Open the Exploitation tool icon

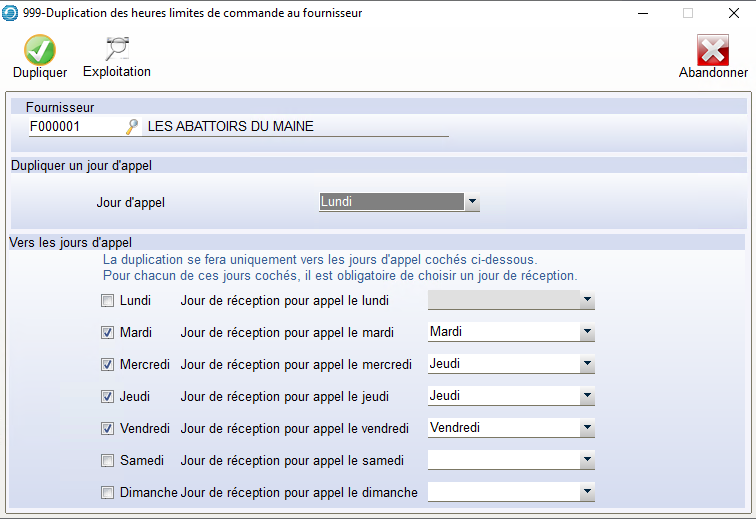[117, 49]
